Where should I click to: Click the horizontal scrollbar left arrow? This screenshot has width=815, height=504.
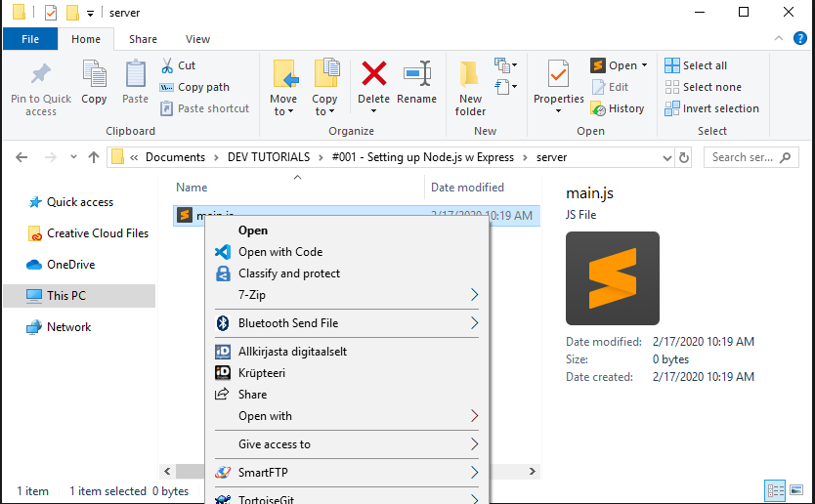click(167, 471)
